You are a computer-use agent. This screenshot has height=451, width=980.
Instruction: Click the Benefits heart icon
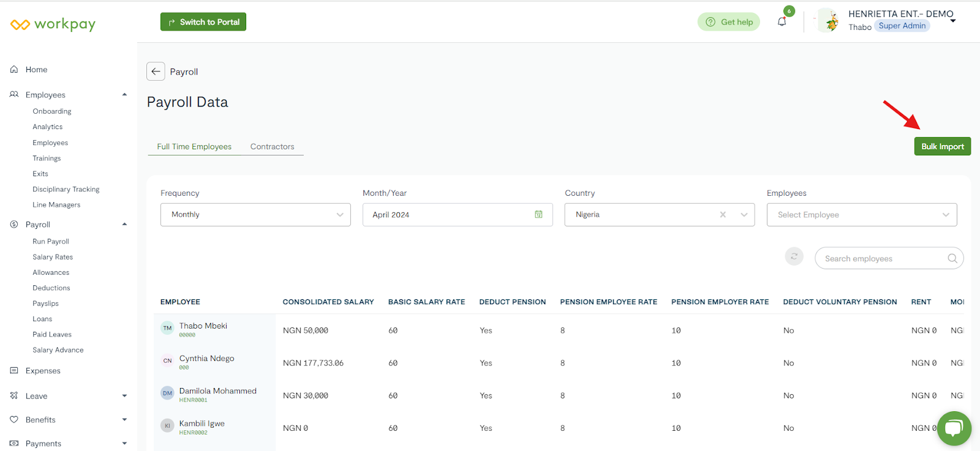tap(14, 420)
